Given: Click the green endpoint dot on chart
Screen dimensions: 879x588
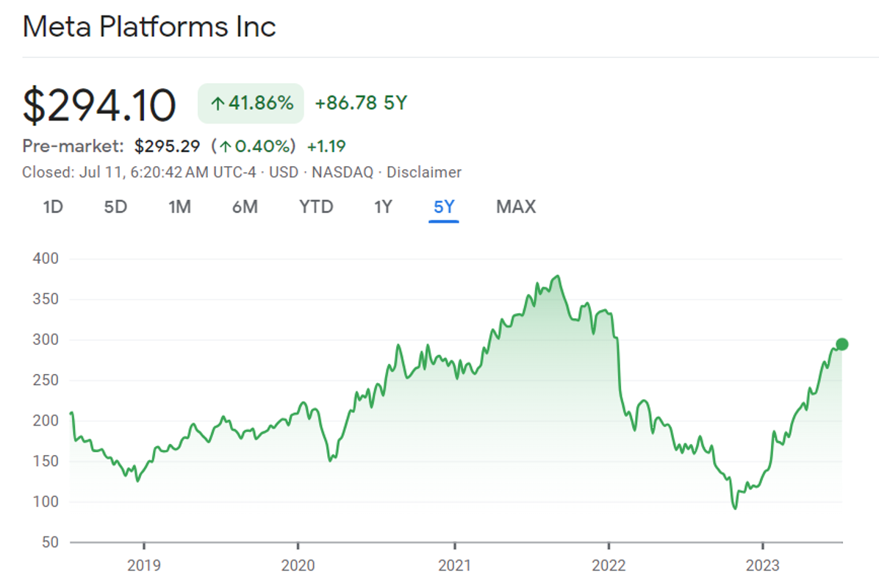Looking at the screenshot, I should 842,344.
